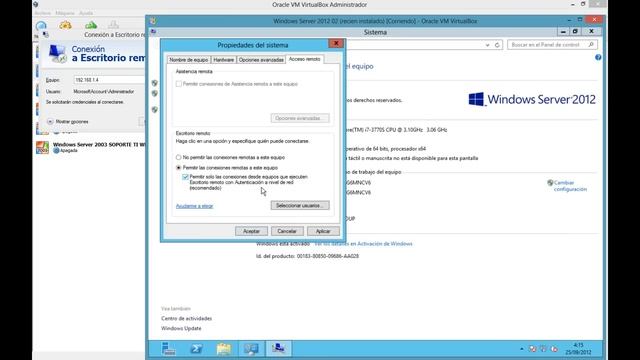Click the VirtualBox Administrador title bar icon
The width and height of the screenshot is (640, 360).
(36, 4)
